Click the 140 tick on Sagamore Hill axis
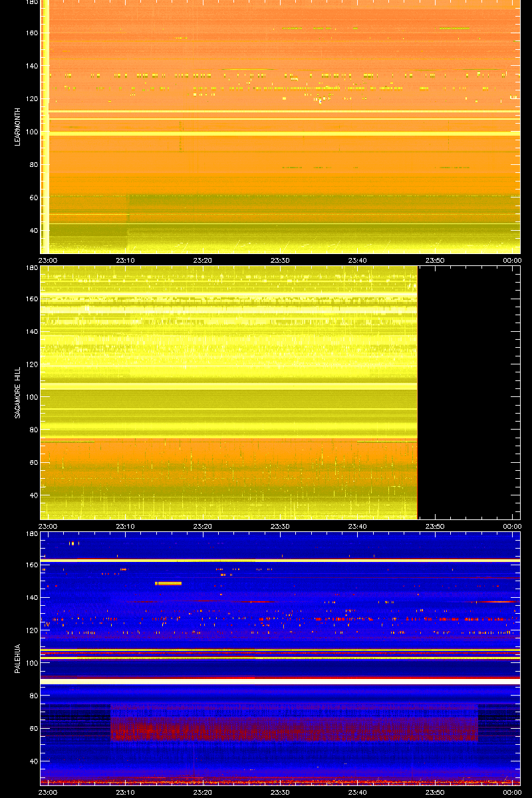 (x=32, y=331)
